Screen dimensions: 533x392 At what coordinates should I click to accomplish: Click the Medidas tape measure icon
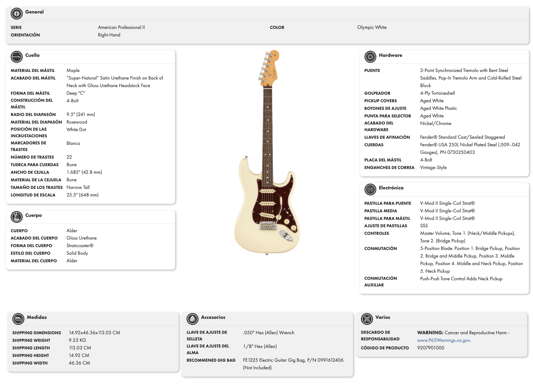coord(18,319)
